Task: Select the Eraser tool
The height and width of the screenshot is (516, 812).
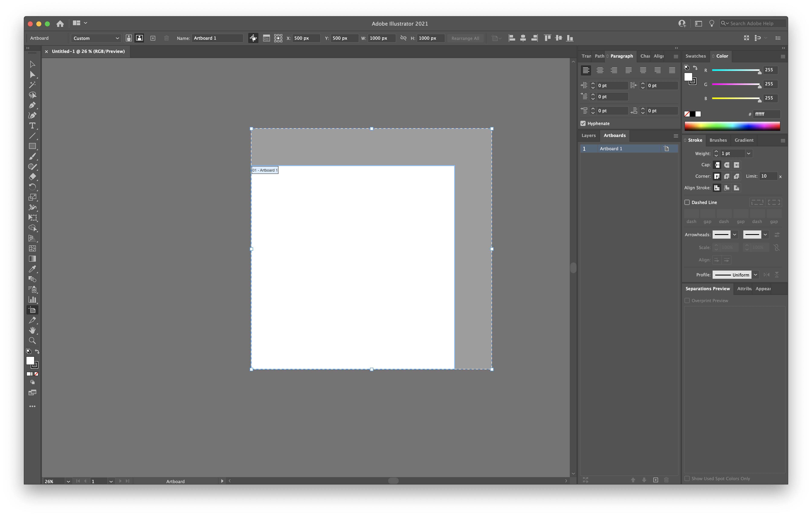Action: tap(32, 177)
